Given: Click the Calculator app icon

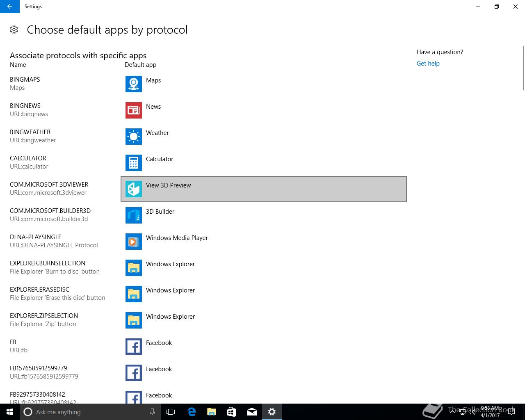Looking at the screenshot, I should [x=134, y=163].
